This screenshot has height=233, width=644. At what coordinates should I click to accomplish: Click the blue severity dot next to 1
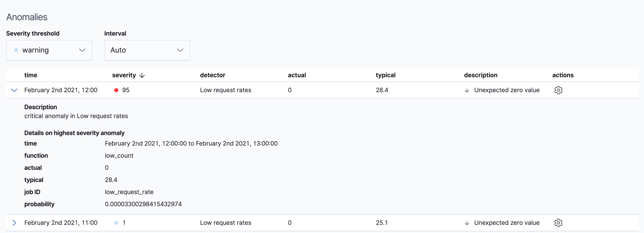tap(115, 222)
